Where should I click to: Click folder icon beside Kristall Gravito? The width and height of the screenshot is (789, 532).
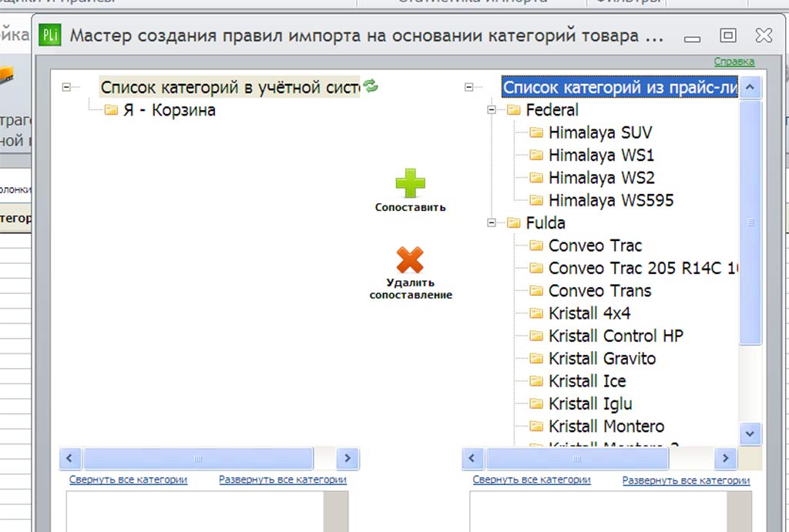[x=536, y=358]
